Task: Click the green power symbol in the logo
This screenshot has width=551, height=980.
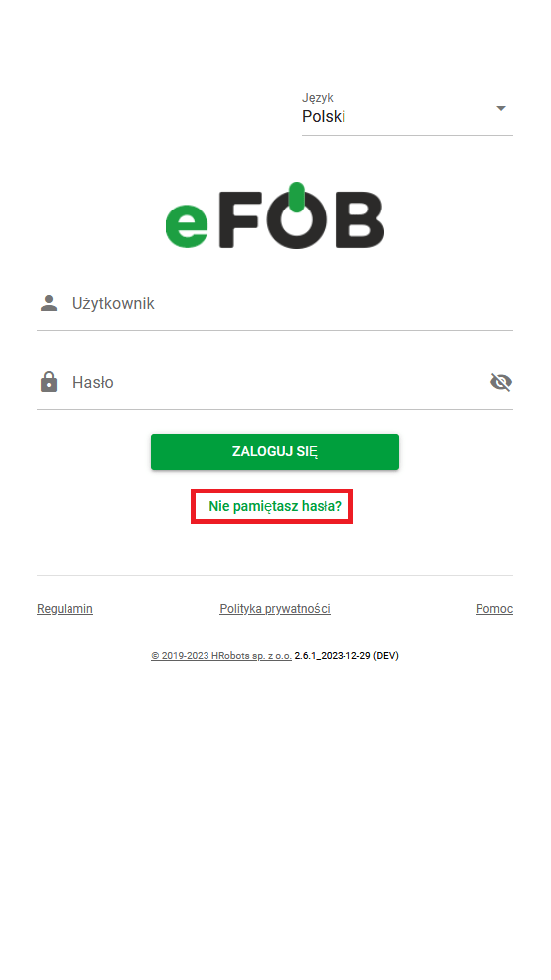Action: tap(297, 199)
